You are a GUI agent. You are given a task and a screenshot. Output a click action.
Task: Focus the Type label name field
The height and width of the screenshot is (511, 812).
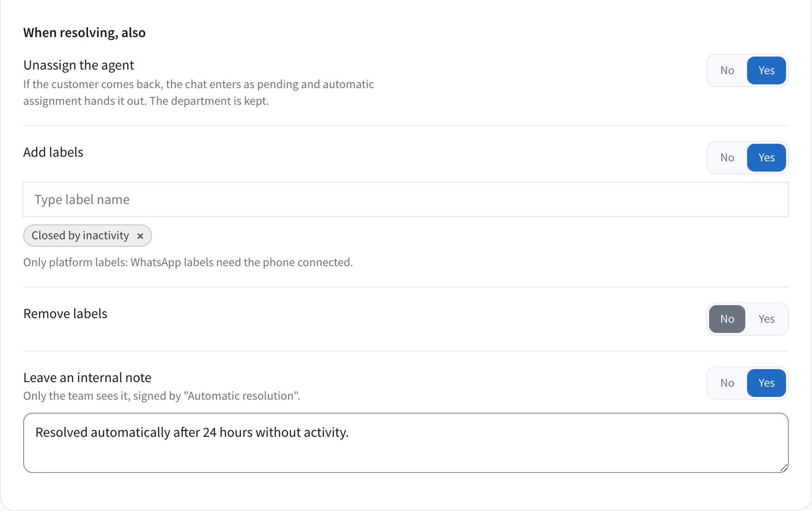click(406, 199)
